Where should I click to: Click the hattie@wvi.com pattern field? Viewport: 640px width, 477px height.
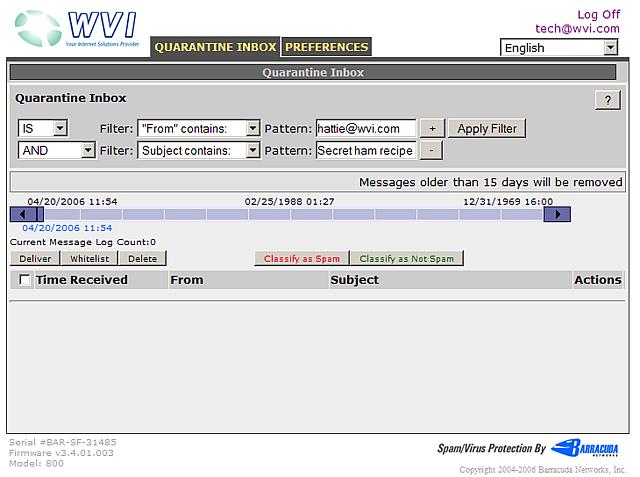coord(366,129)
